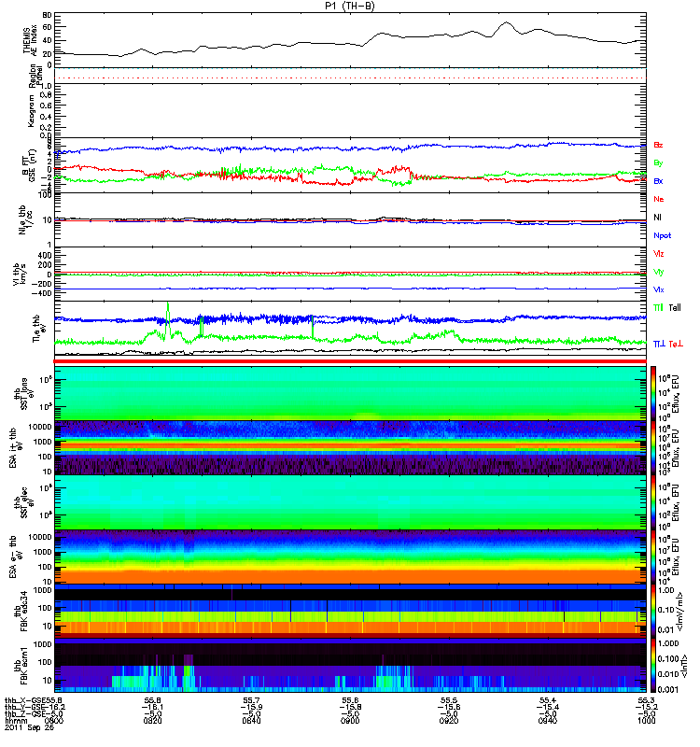This screenshot has width=700, height=747.
Task: Select the red "Viz" legend label
Action: (659, 253)
